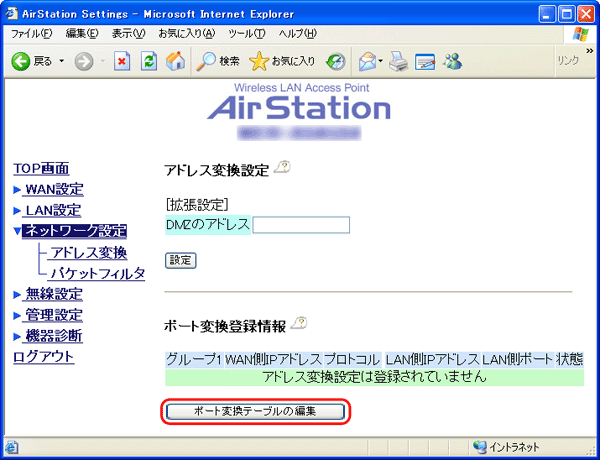The height and width of the screenshot is (460, 600).
Task: Open the ファイル(F) menu
Action: 31,34
